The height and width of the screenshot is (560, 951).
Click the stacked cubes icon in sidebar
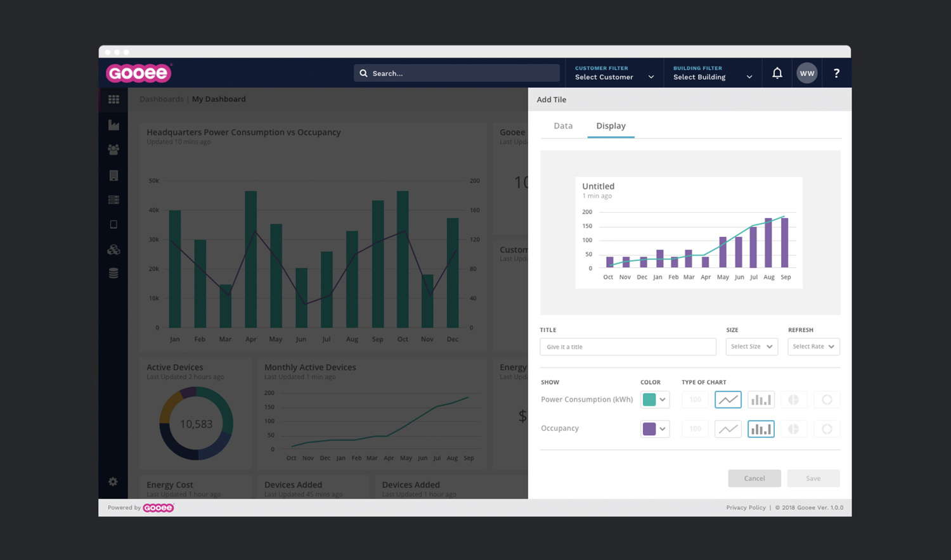(x=113, y=250)
